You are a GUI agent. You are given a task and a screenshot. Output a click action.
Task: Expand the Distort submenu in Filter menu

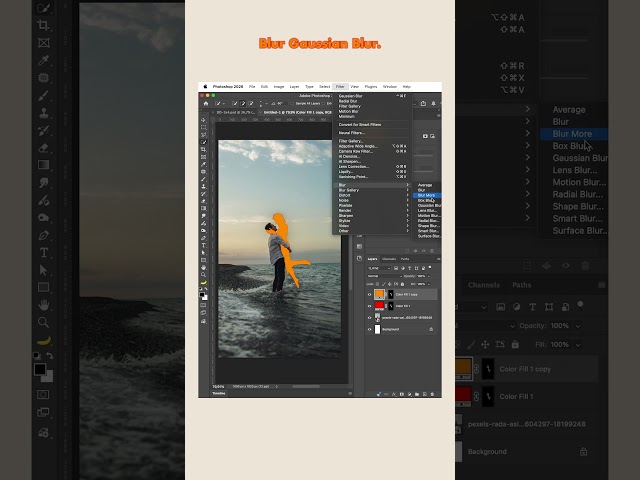(372, 195)
